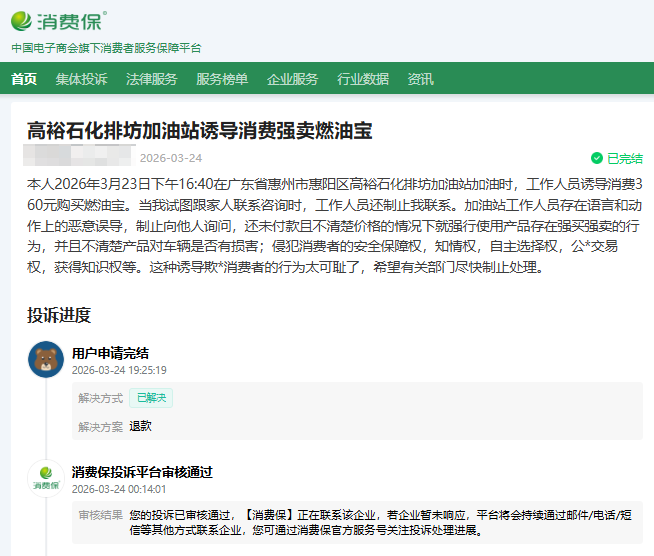This screenshot has height=556, width=654.
Task: Click the 消费保 platform avatar icon
Action: (46, 478)
